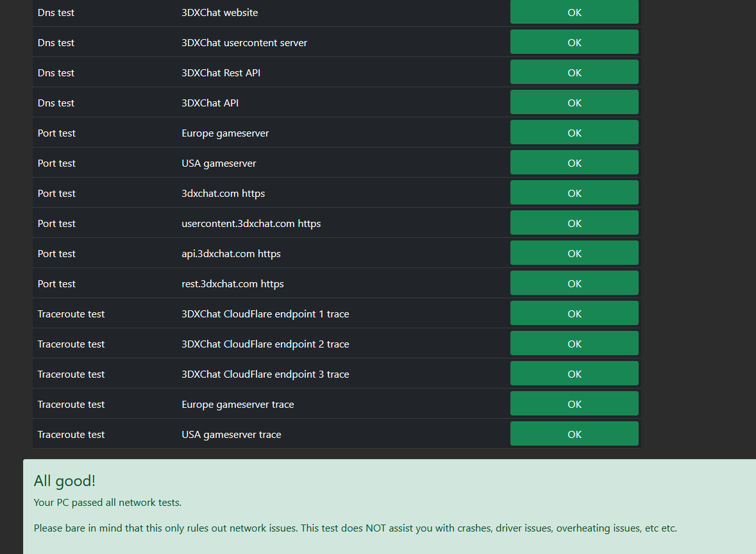Click OK status for rest.3dxchat.com https
Screen dimensions: 756x554
pyautogui.click(x=575, y=283)
